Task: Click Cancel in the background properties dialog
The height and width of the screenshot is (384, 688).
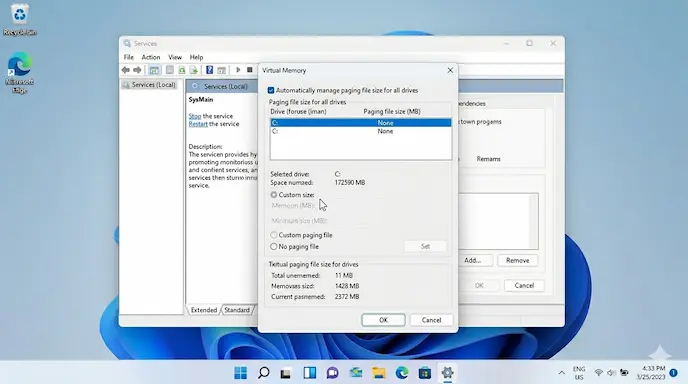Action: pyautogui.click(x=524, y=285)
